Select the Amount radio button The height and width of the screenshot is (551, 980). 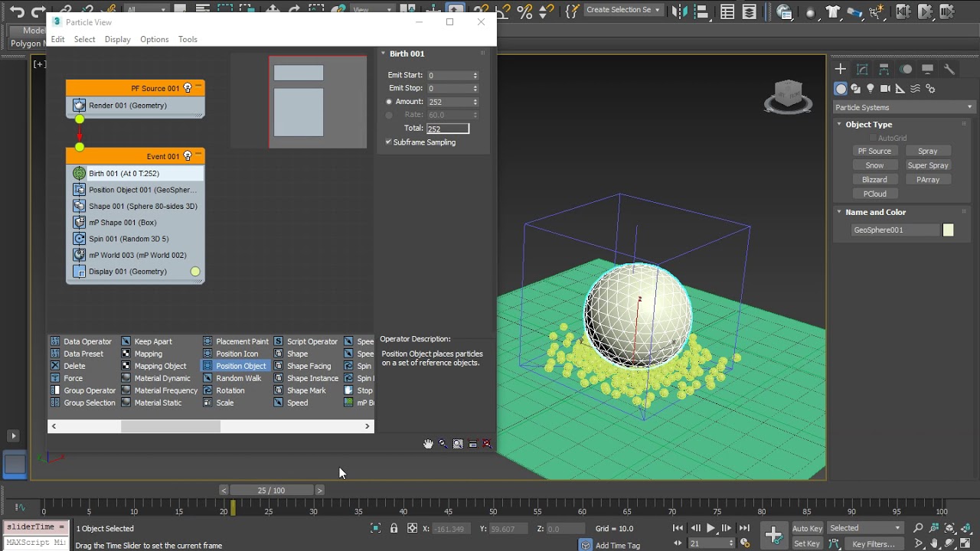[389, 102]
